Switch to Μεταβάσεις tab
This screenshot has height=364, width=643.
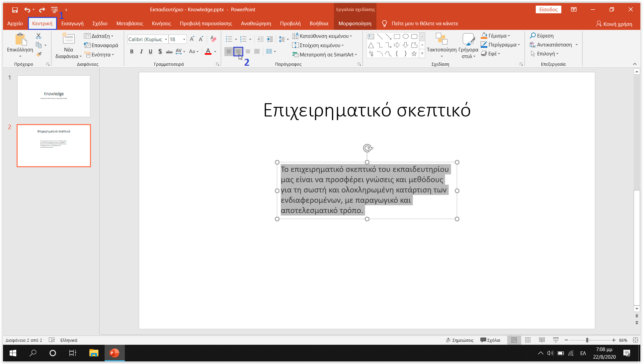coord(130,24)
